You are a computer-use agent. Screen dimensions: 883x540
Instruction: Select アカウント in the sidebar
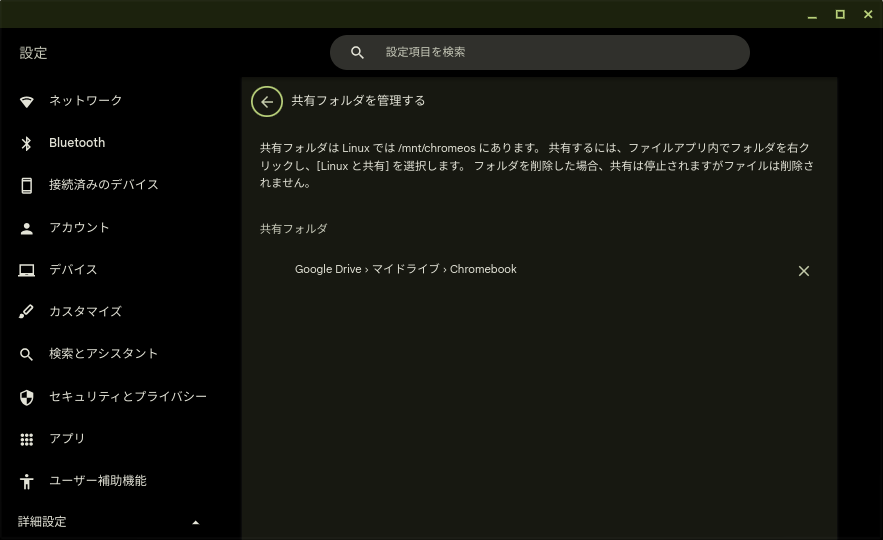point(79,227)
